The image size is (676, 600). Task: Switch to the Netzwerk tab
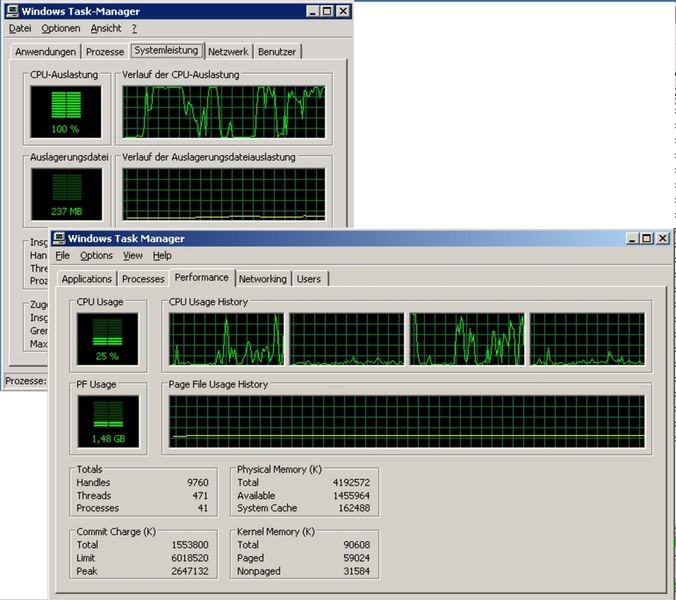click(x=228, y=52)
